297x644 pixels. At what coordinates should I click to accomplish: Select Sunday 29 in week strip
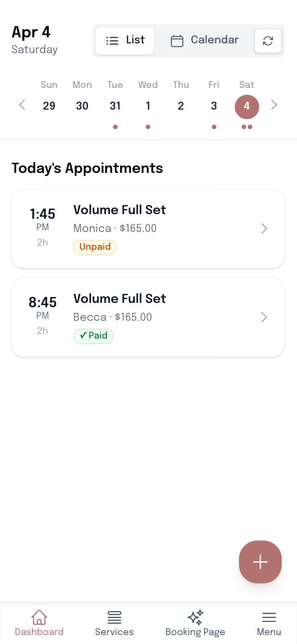click(49, 106)
